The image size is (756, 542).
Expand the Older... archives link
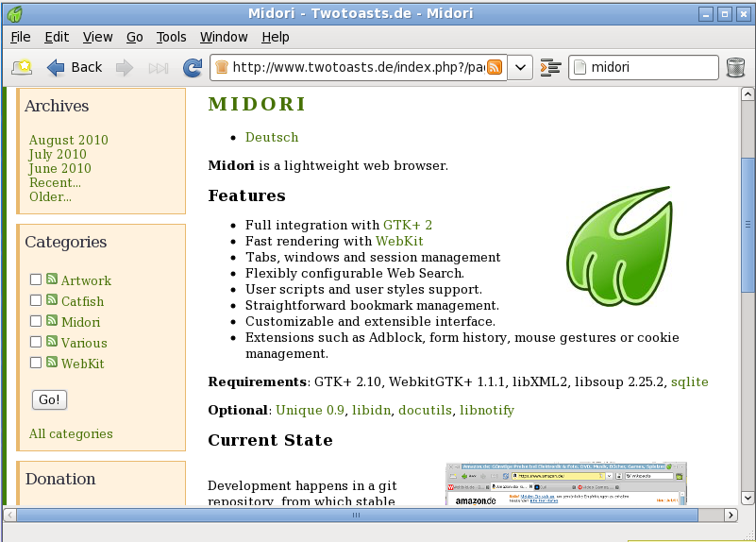pos(50,196)
